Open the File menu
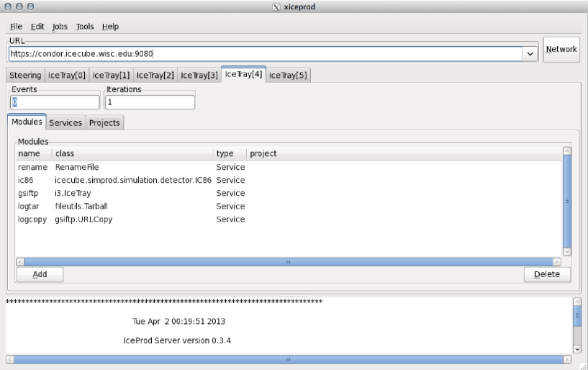Viewport: 588px width, 370px height. (x=16, y=27)
